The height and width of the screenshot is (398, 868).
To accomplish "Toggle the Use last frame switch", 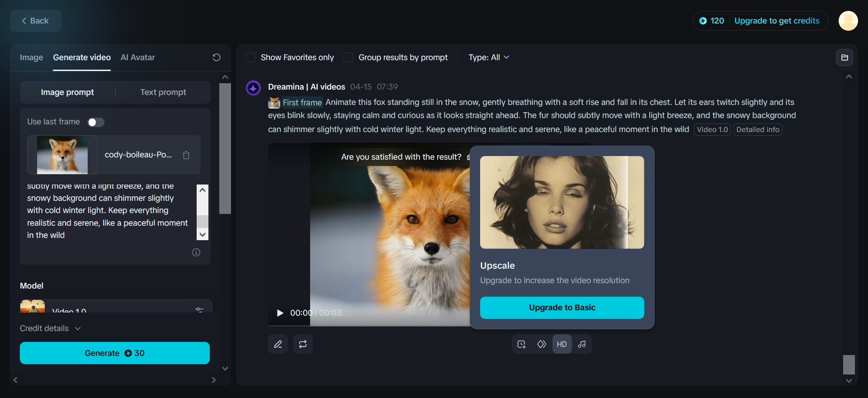I will tap(96, 122).
